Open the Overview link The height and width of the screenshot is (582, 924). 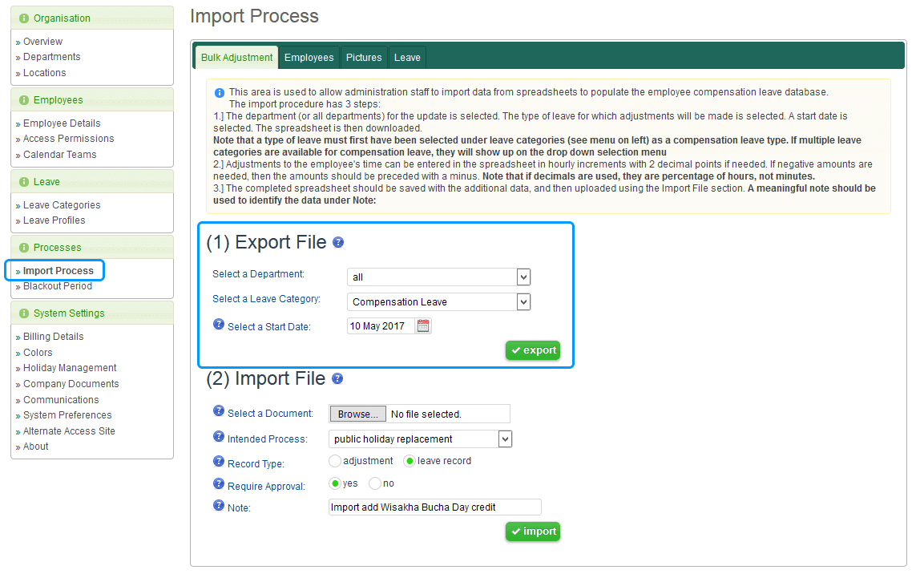tap(42, 42)
